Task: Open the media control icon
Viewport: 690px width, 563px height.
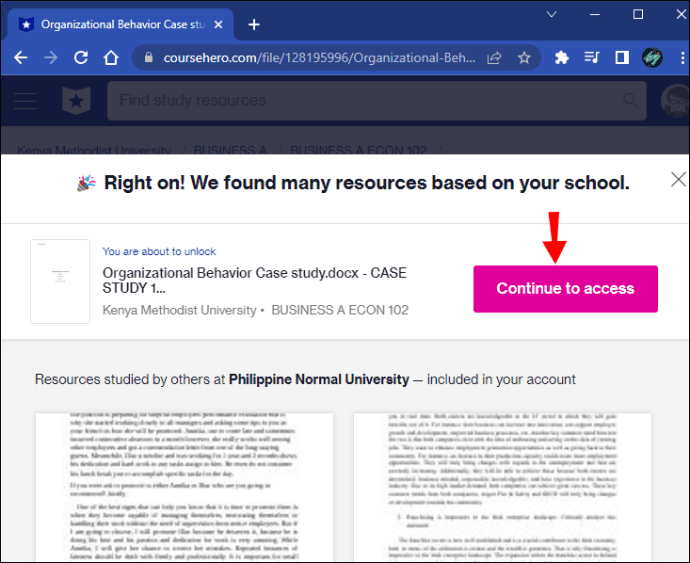Action: tap(591, 58)
